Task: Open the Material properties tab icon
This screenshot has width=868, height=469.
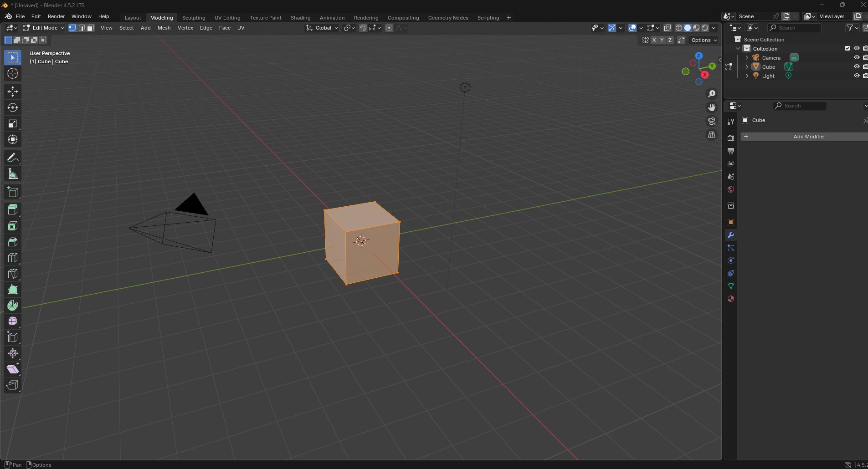Action: pyautogui.click(x=731, y=299)
